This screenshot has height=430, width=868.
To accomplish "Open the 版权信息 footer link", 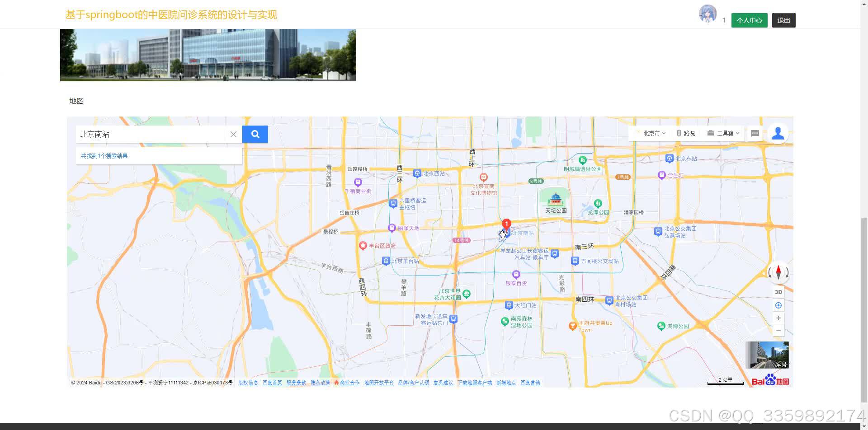I will click(248, 383).
